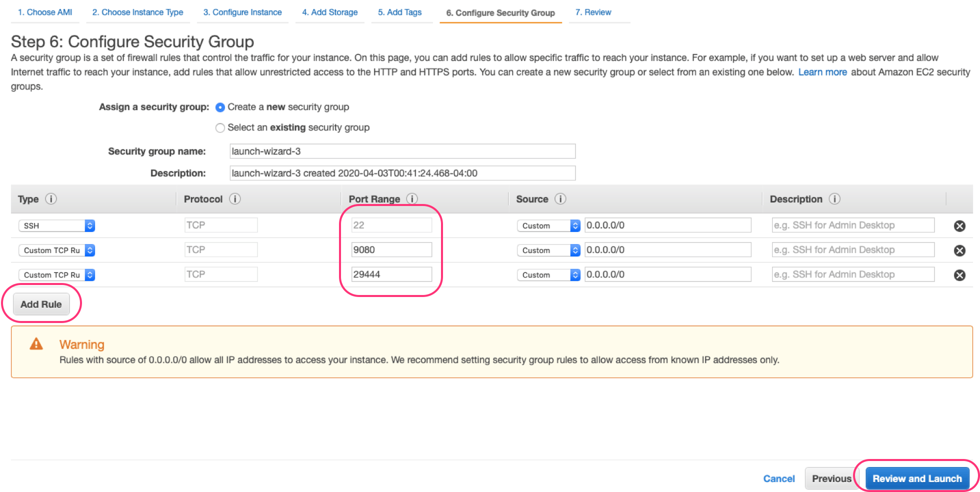Click the Port Range info icon
Screen dimensions: 980x492
(x=412, y=199)
